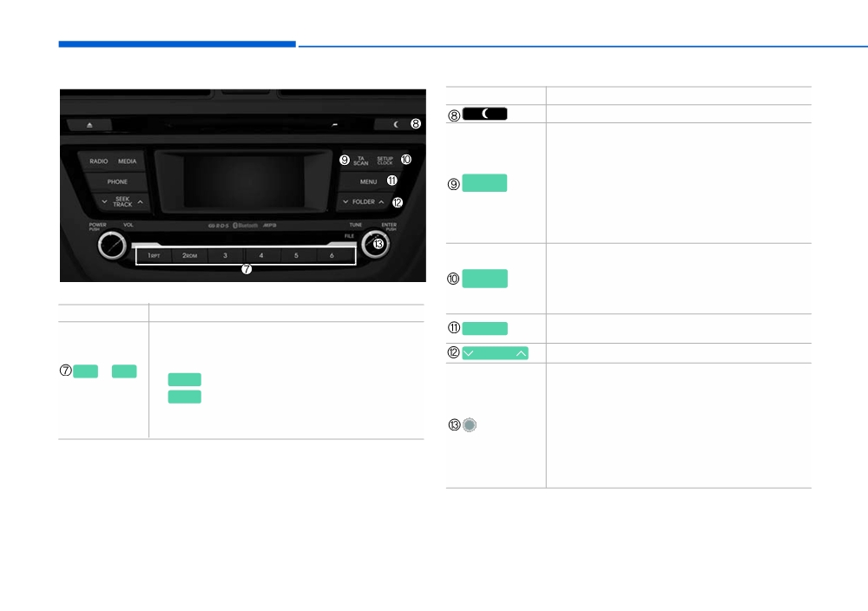Image resolution: width=868 pixels, height=611 pixels.
Task: Select the MEDIA button on the head unit
Action: click(128, 161)
